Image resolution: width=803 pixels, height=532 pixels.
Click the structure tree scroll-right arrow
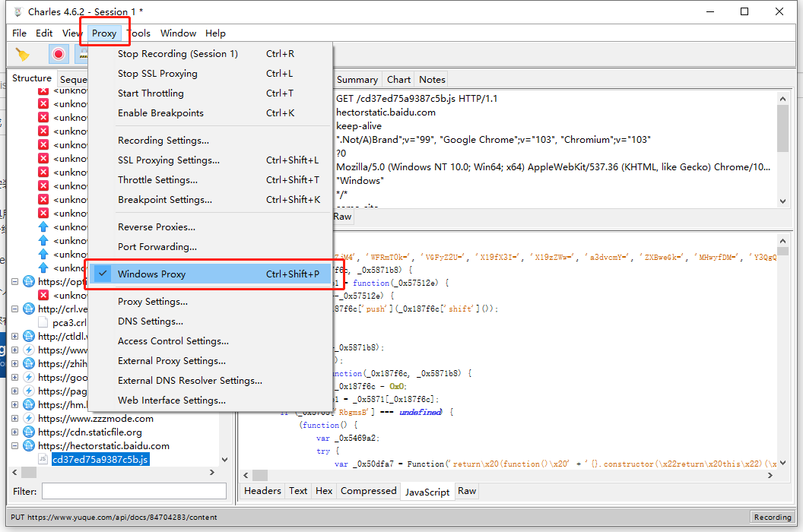212,472
